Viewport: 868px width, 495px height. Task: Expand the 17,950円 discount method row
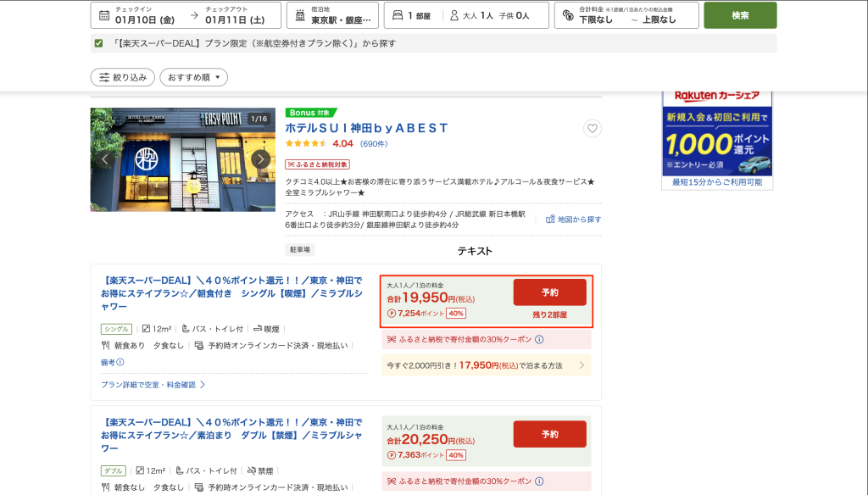[x=486, y=365]
